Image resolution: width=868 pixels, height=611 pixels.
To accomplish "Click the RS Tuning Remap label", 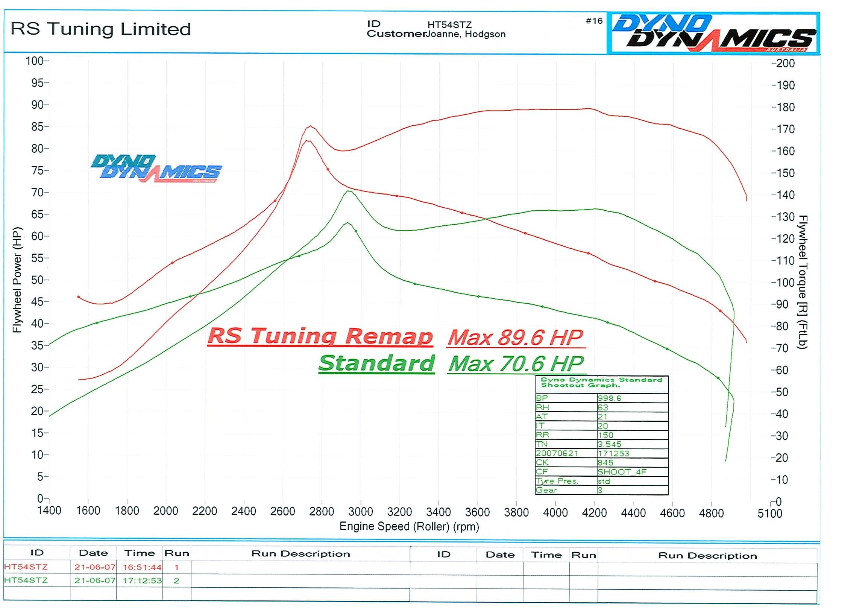I will pos(320,336).
